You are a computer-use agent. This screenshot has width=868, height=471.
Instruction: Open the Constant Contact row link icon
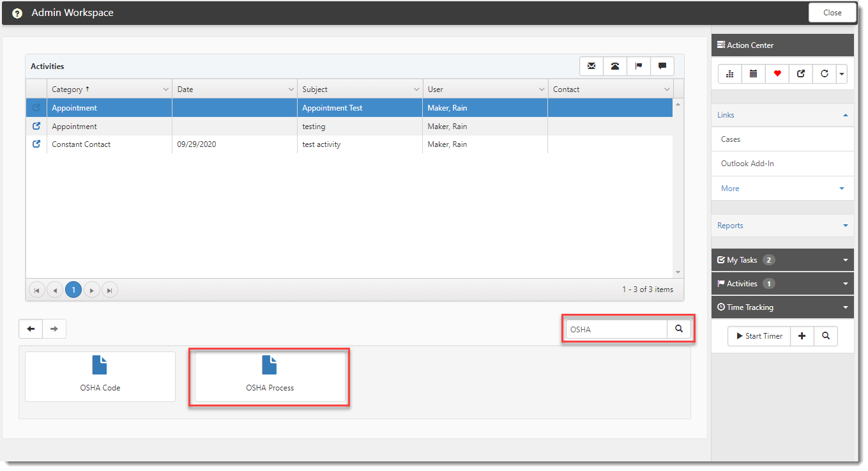coord(36,144)
